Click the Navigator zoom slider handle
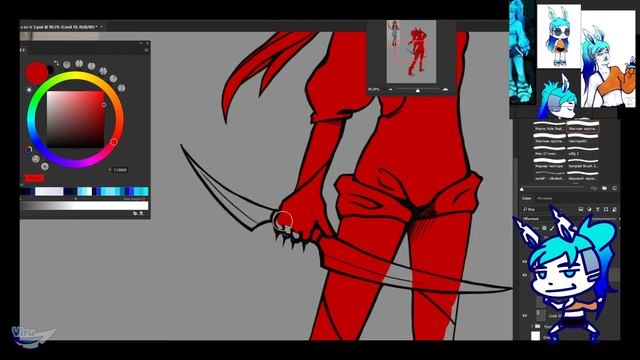The width and height of the screenshot is (640, 360). [418, 90]
